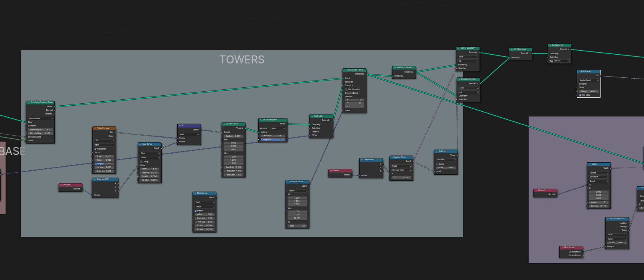Click the Scale field in Noise Texture
This screenshot has width=644, height=280.
click(104, 156)
